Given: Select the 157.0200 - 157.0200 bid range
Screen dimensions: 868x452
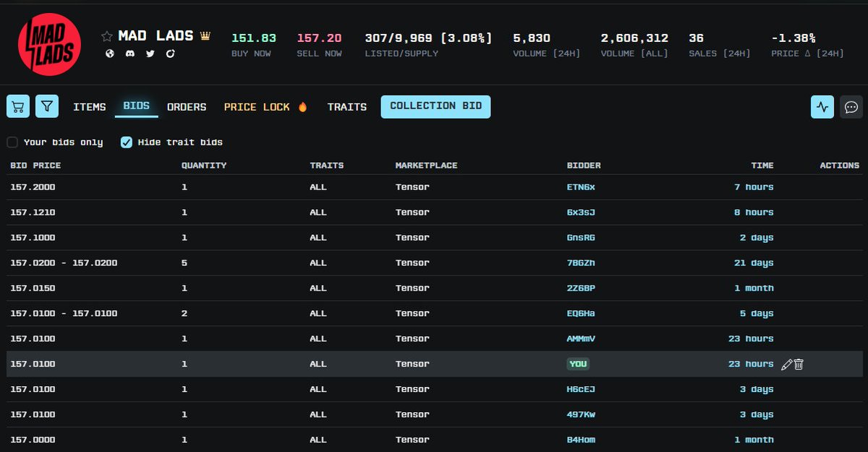Looking at the screenshot, I should tap(64, 263).
